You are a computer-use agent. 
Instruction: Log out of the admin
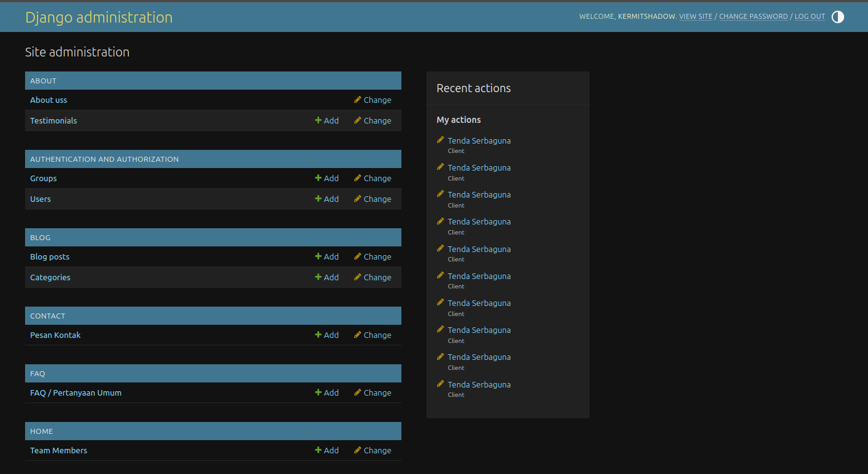pyautogui.click(x=810, y=17)
